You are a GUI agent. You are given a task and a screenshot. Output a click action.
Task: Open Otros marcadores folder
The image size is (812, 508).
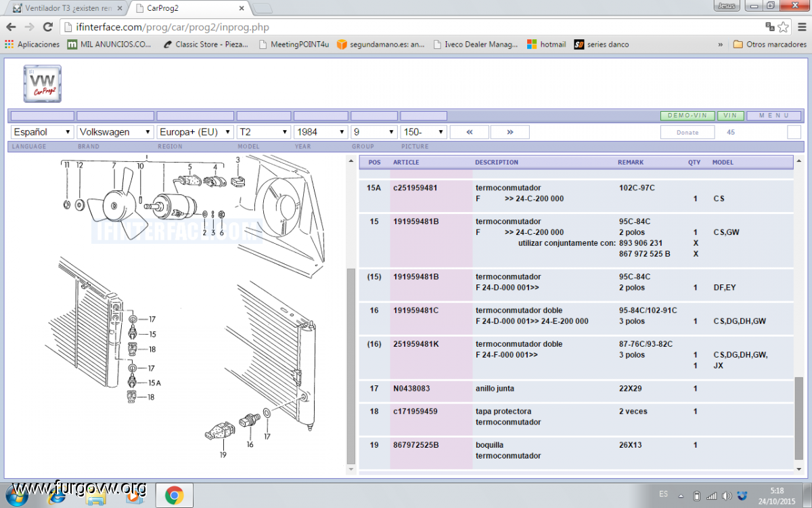coord(770,44)
